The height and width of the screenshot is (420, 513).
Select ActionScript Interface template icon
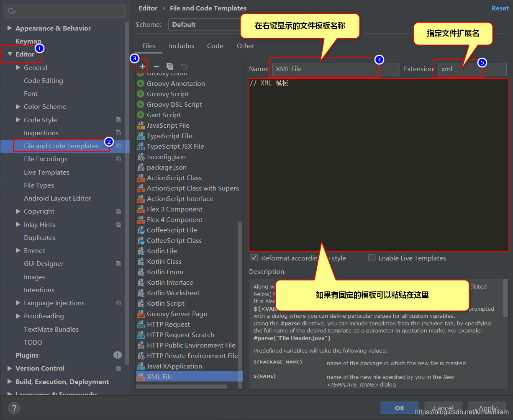[141, 198]
